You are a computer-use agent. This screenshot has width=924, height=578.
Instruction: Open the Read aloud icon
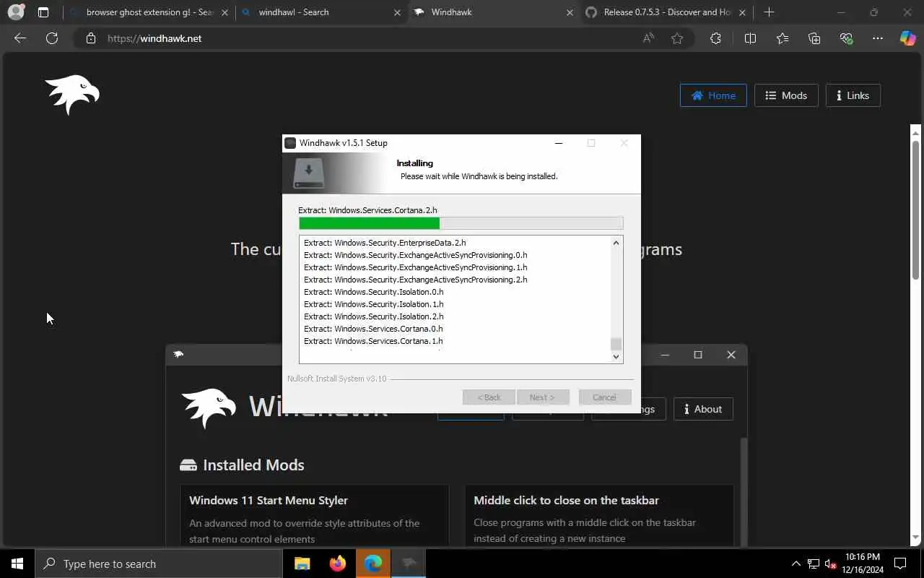pos(648,38)
